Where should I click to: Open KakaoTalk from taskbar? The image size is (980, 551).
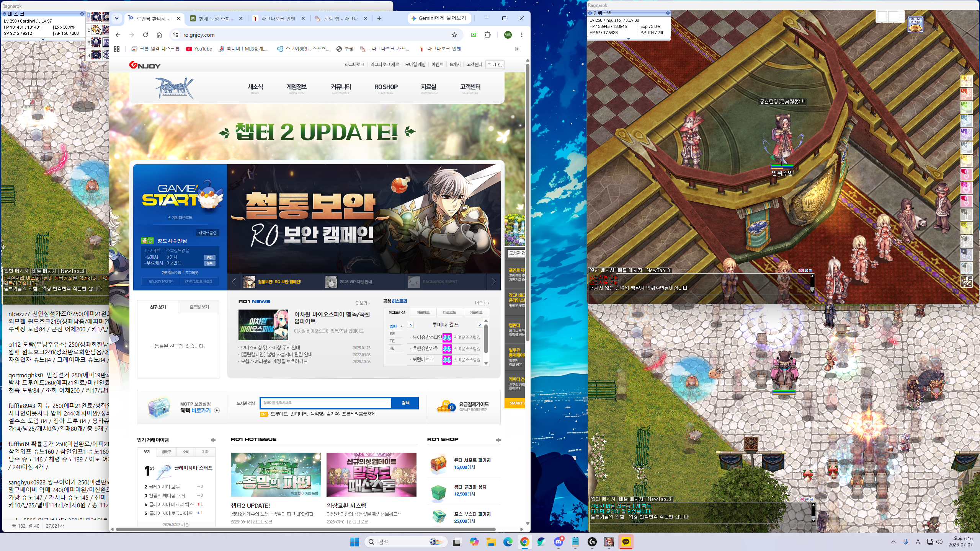[x=626, y=542]
